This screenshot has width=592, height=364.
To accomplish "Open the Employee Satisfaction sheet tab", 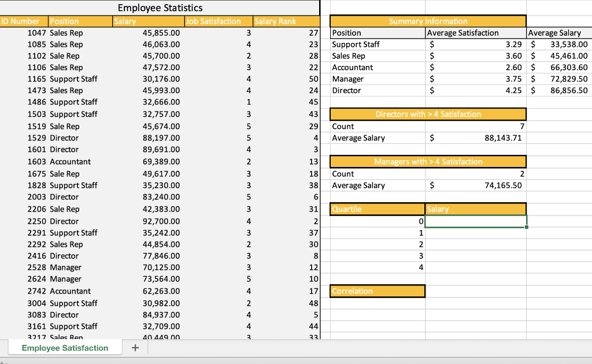I will click(65, 348).
